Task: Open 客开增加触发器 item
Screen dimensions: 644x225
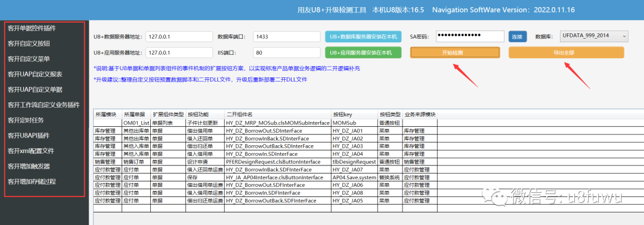Action: 29,167
